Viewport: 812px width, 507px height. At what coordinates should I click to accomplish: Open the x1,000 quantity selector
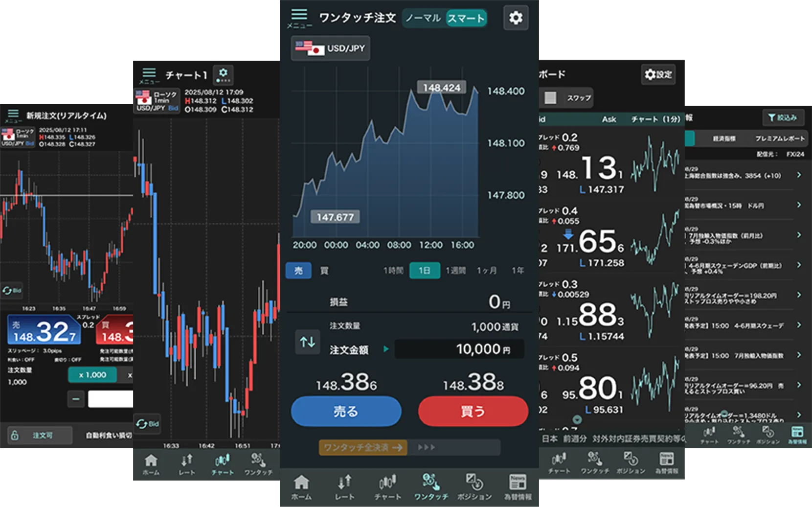pos(92,375)
